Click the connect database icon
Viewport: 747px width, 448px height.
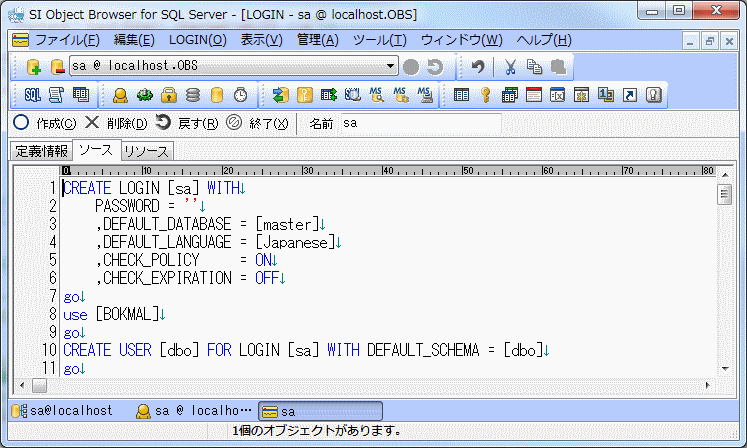coord(34,67)
